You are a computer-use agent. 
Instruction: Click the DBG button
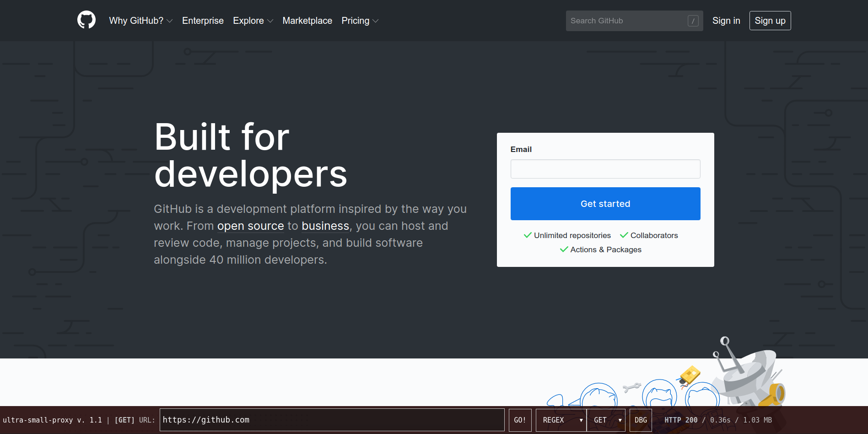click(x=641, y=420)
